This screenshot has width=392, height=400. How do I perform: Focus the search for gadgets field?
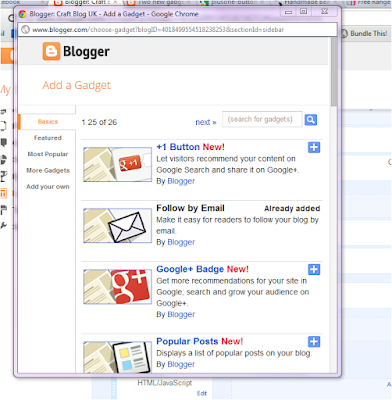pos(262,119)
